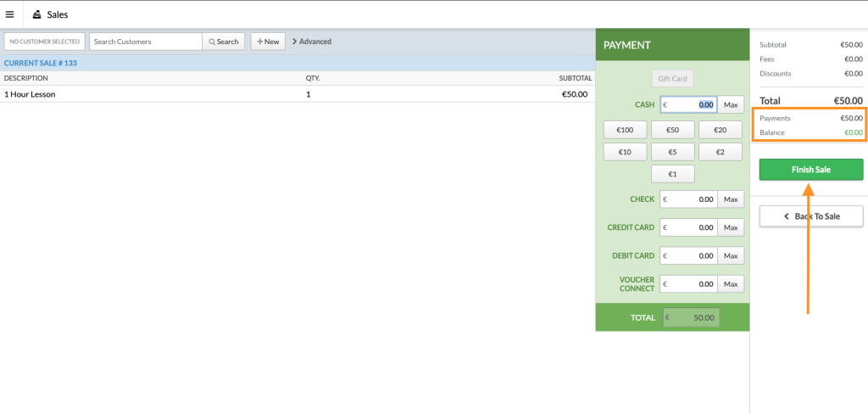The image size is (868, 414).
Task: Tap the €1 cash denomination button
Action: [x=672, y=174]
